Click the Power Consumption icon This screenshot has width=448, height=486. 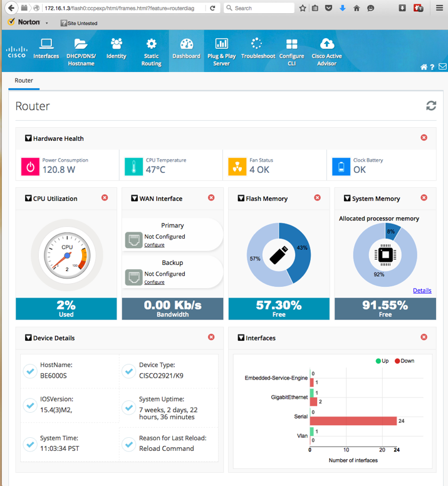[30, 167]
